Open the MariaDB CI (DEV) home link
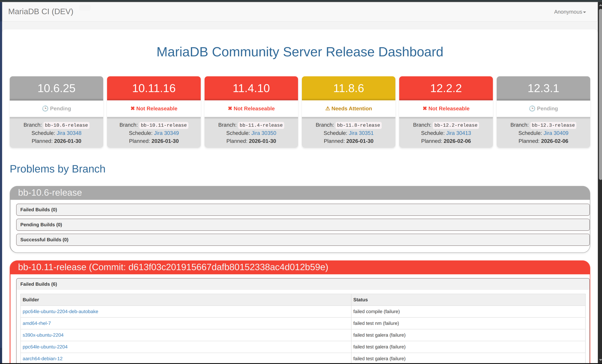The height and width of the screenshot is (364, 602). (41, 12)
